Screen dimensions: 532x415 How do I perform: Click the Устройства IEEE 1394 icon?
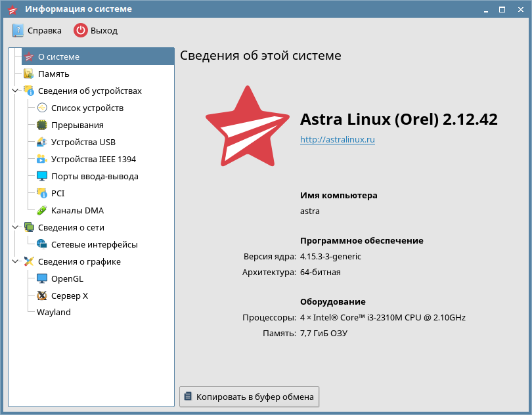42,159
